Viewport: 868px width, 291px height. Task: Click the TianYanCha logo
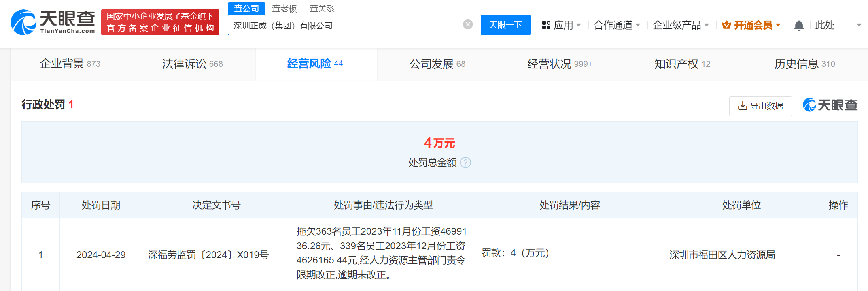point(53,22)
